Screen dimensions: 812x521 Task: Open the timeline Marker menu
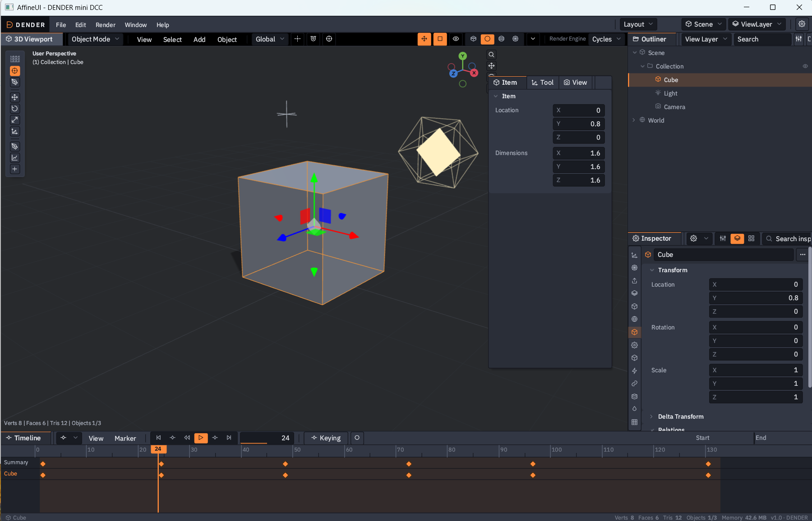click(x=125, y=438)
